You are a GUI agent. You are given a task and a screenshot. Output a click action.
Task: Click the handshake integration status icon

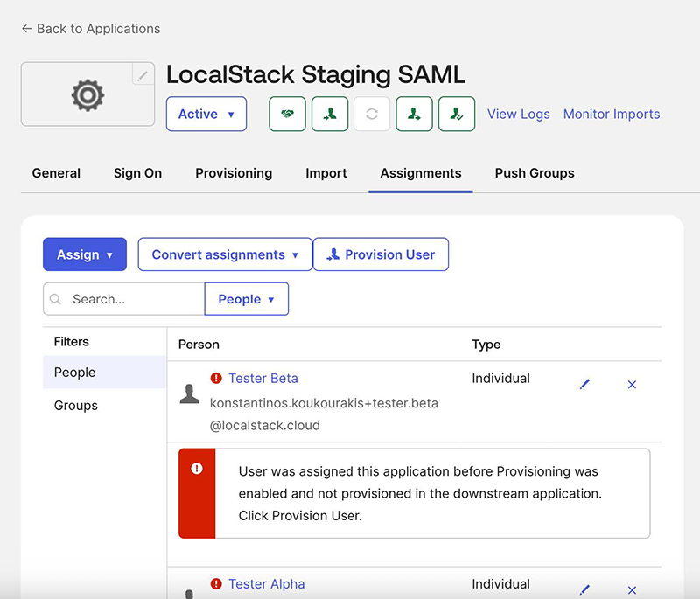[x=287, y=114]
